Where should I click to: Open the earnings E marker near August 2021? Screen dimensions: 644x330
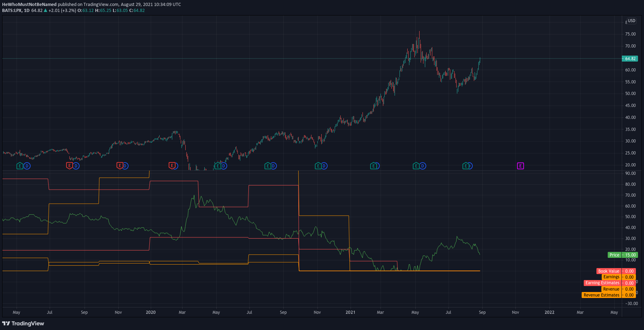click(466, 166)
